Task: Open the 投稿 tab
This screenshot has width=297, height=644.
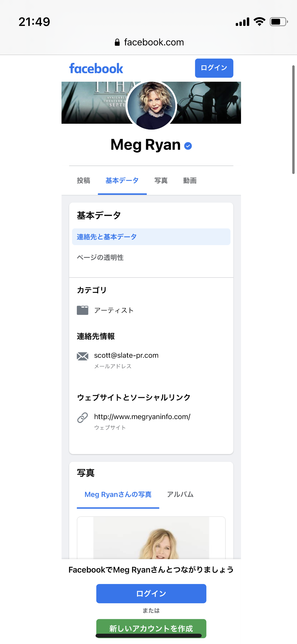Action: [x=83, y=181]
